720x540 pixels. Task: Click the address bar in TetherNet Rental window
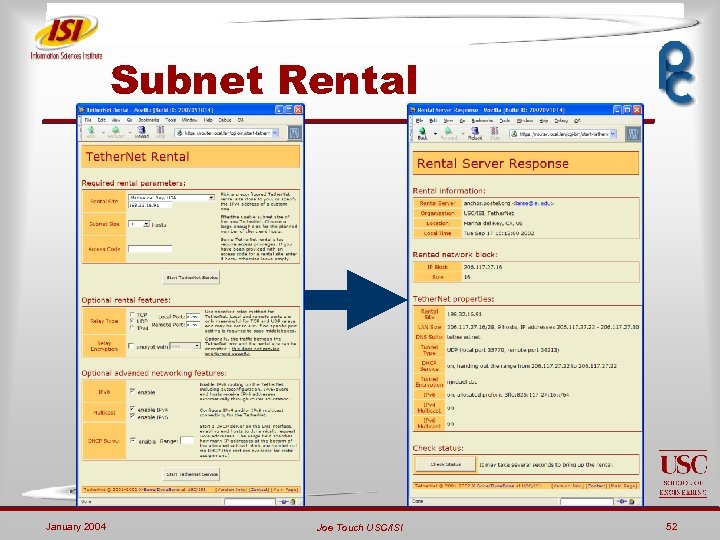tap(227, 133)
